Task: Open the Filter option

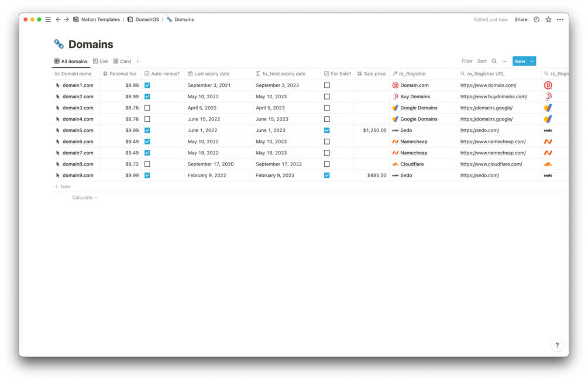Action: 467,61
